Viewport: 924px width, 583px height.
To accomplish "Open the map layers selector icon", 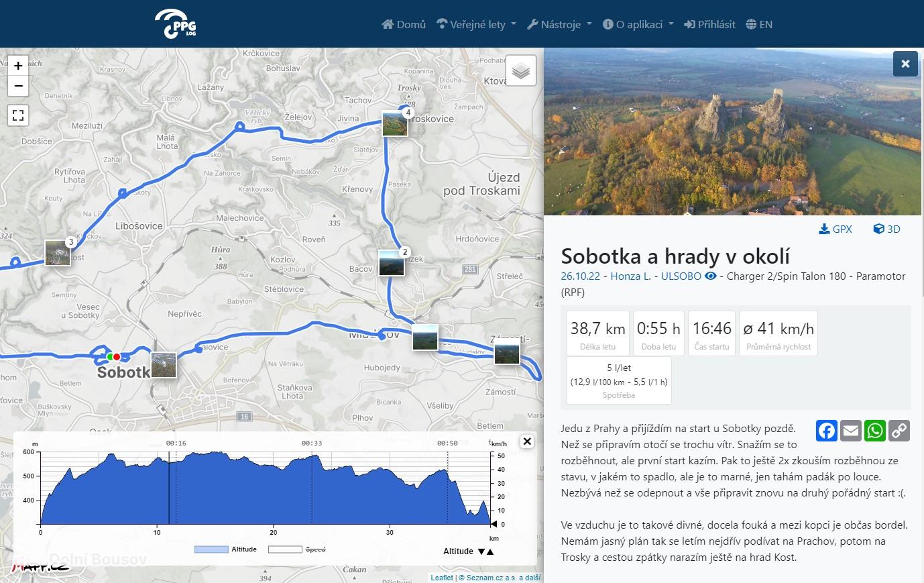I will tap(520, 70).
